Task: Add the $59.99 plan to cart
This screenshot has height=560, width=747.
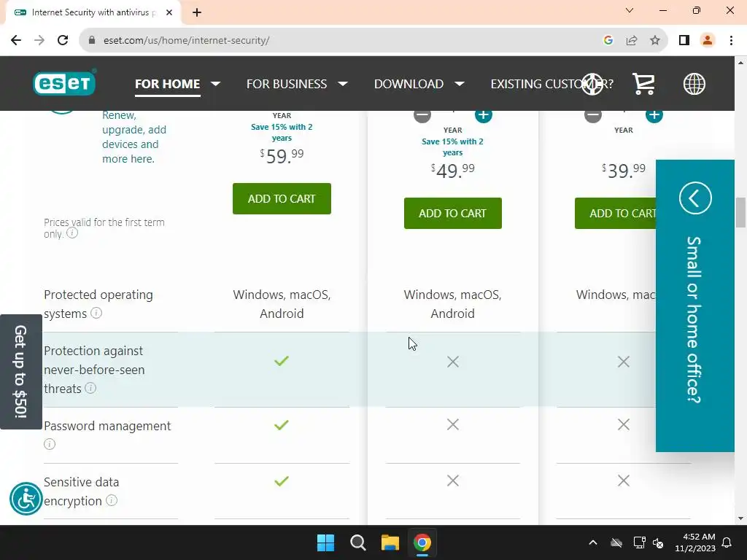Action: point(282,198)
